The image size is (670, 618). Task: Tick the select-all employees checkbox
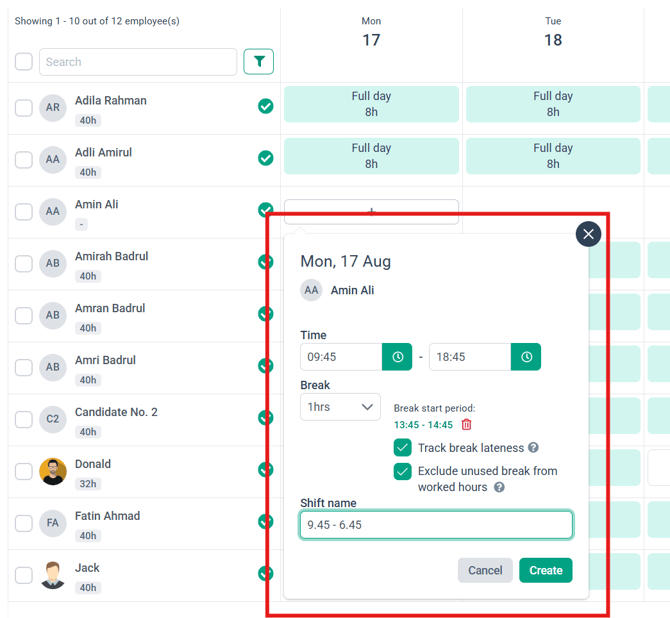tap(24, 62)
